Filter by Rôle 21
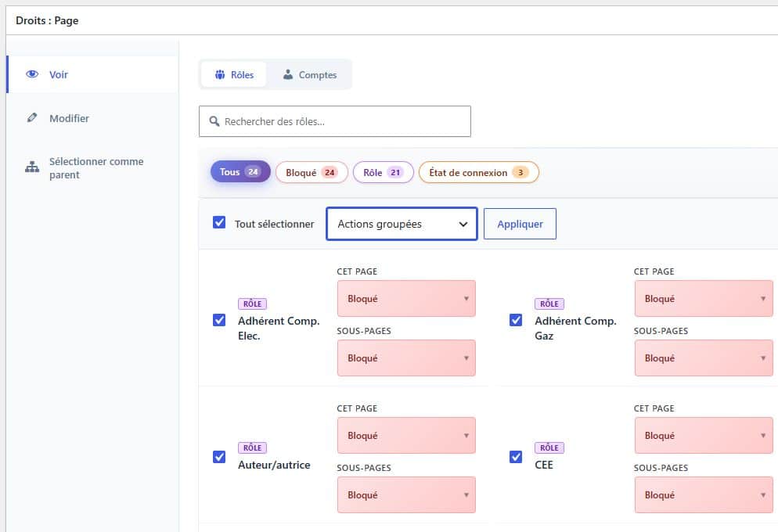Viewport: 778px width, 532px height. [383, 173]
